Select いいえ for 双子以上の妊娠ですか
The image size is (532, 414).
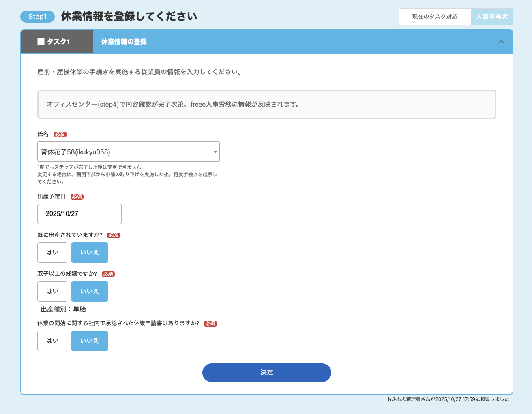point(90,292)
